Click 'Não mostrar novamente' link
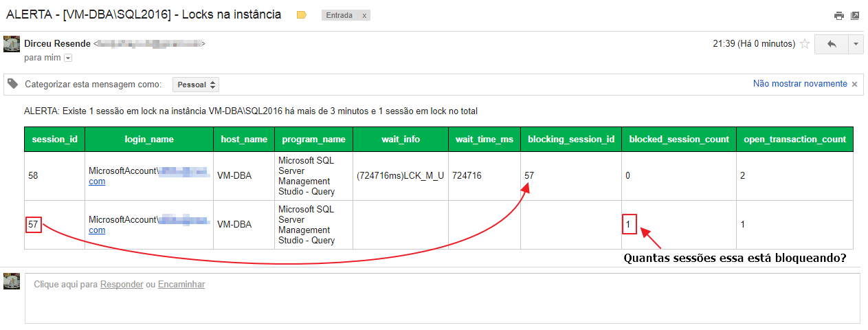Screen dimensions: 868x330 pos(800,84)
